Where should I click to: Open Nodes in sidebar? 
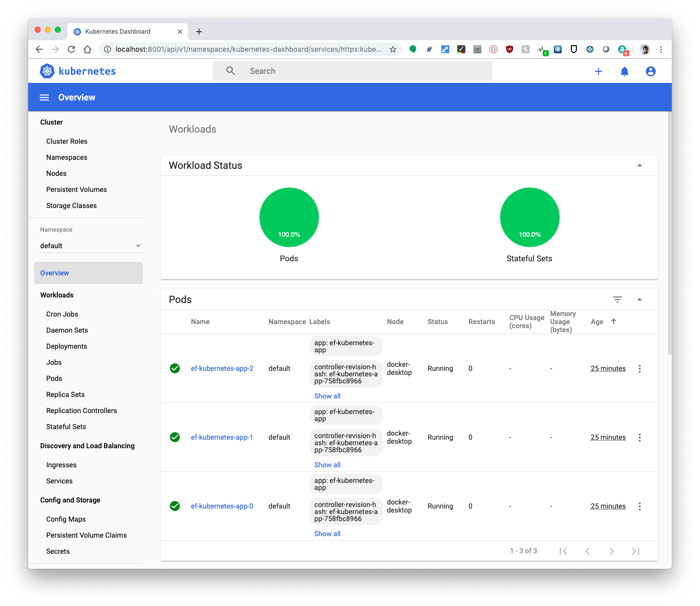pos(56,173)
